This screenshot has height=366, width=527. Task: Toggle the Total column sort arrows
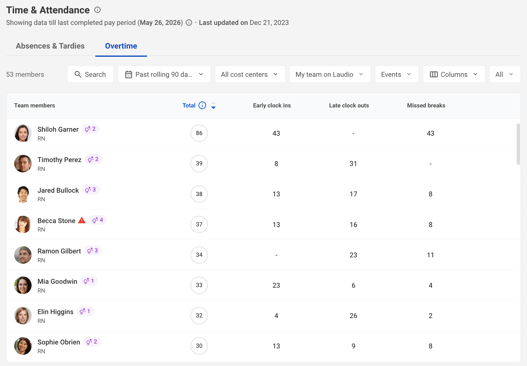(x=213, y=106)
